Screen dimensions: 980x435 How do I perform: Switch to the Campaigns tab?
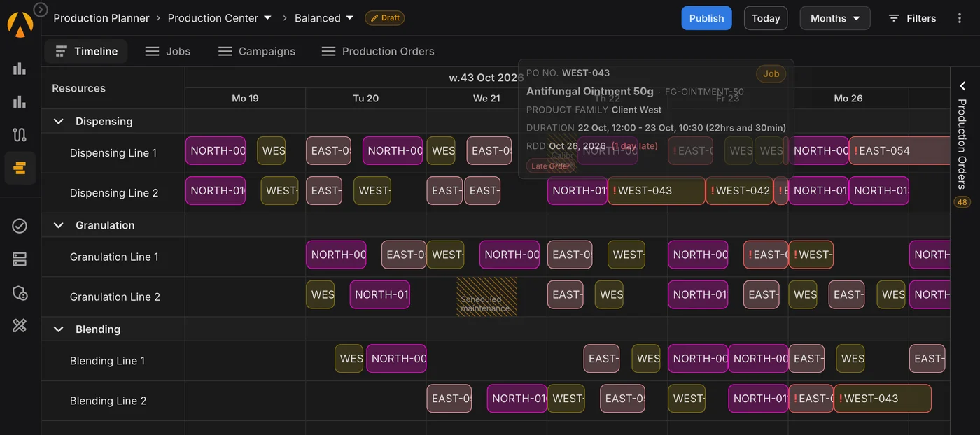[256, 51]
